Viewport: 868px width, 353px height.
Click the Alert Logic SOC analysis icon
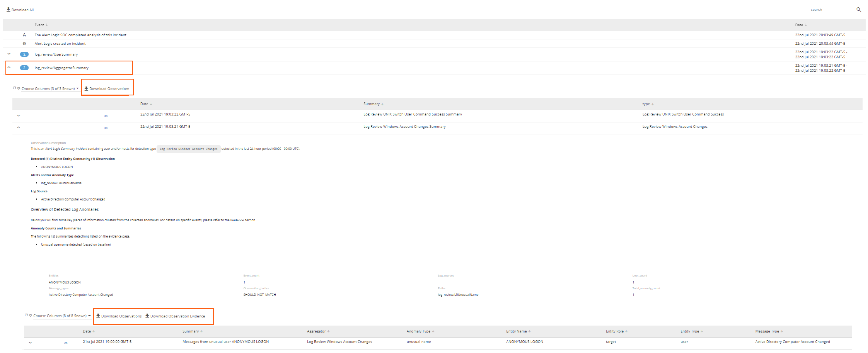24,35
